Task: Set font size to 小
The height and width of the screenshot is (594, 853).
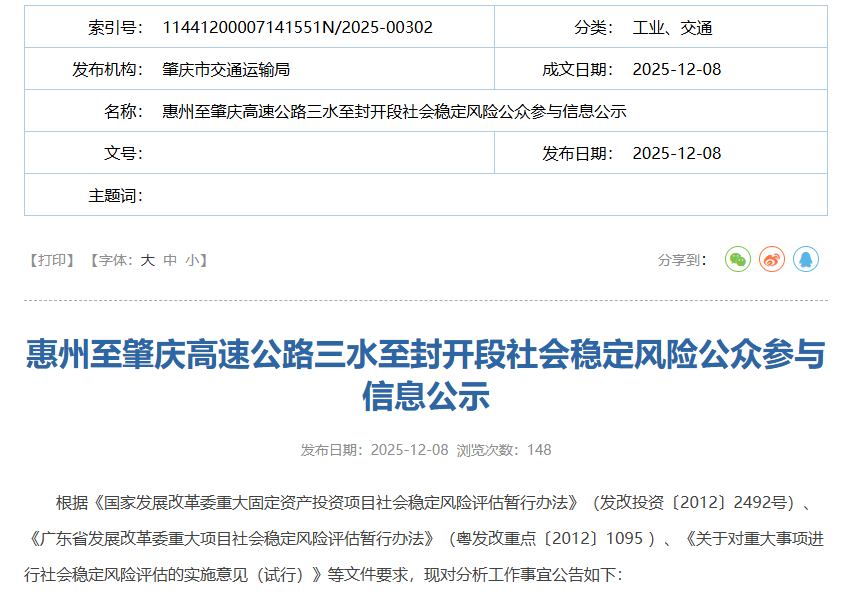Action: (x=193, y=260)
